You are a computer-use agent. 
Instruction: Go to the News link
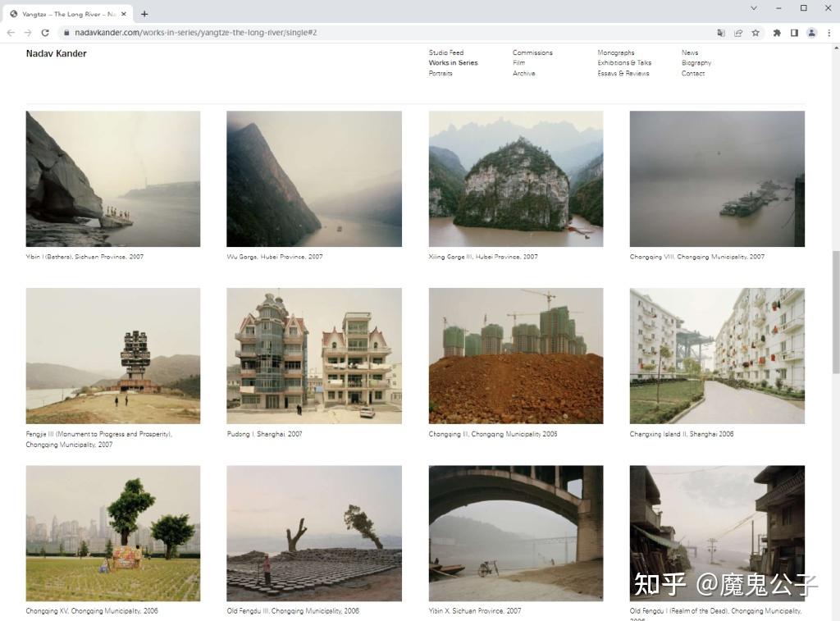click(x=690, y=53)
